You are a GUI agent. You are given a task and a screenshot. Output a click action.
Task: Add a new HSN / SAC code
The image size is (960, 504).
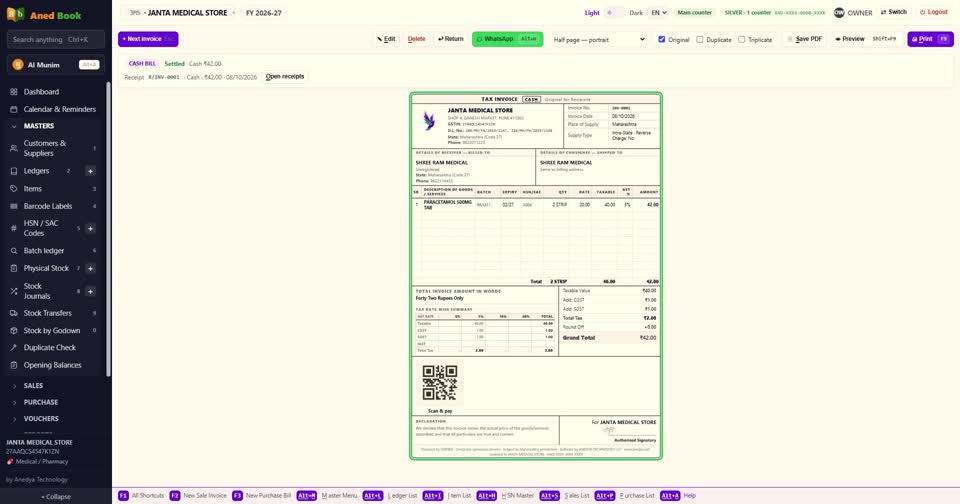tap(90, 228)
